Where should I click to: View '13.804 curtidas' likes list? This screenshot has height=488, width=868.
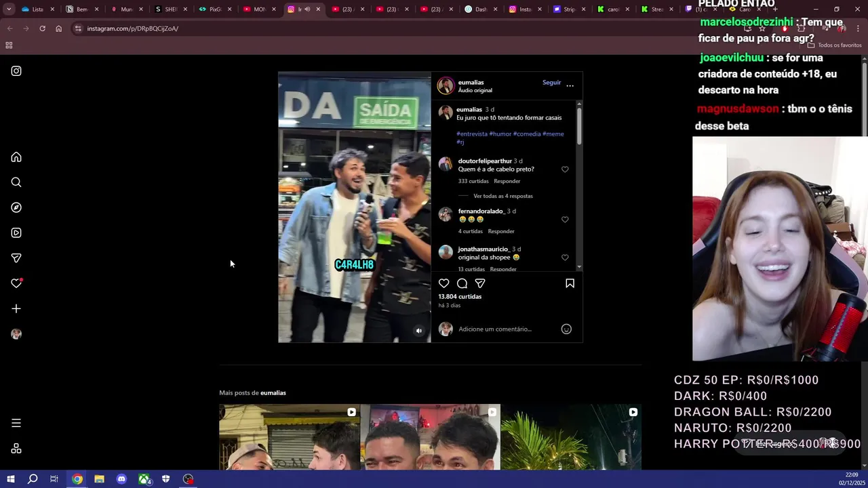point(460,297)
